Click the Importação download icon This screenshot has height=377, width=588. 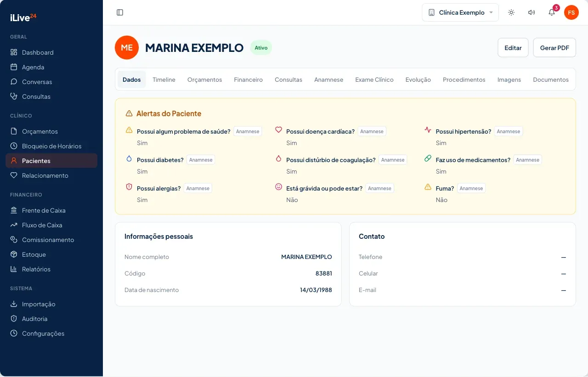[x=14, y=304]
